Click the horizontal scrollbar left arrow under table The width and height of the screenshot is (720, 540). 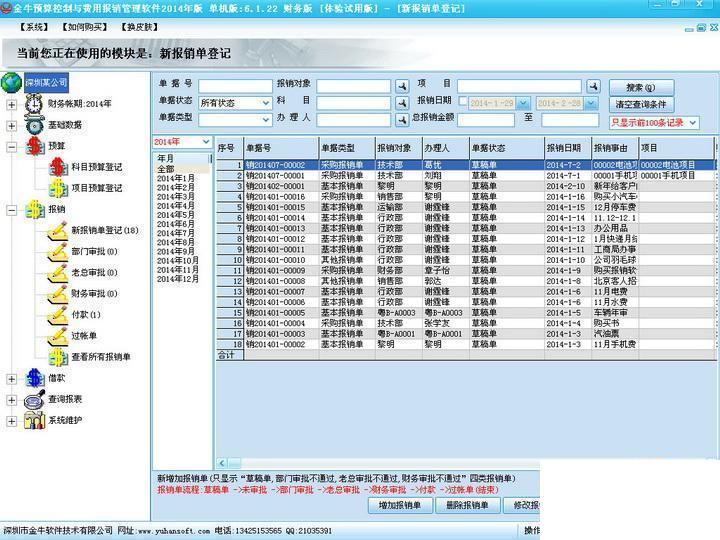222,463
